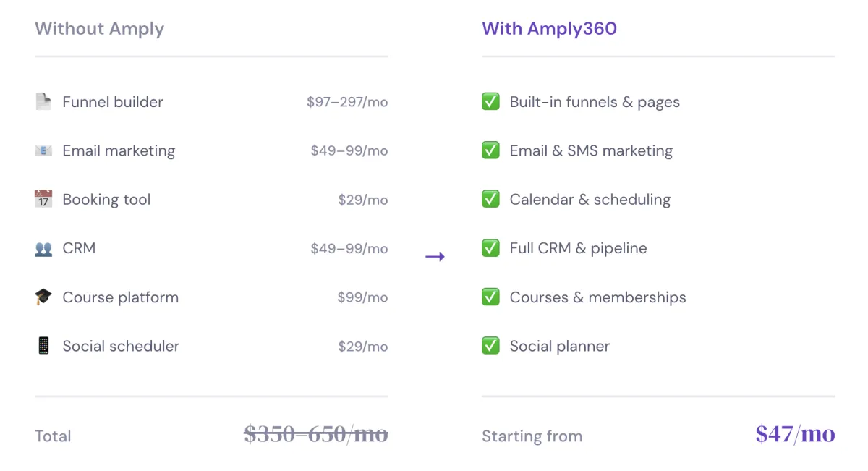Click the Course platform graduation cap icon
Image resolution: width=868 pixels, height=471 pixels.
click(x=43, y=297)
